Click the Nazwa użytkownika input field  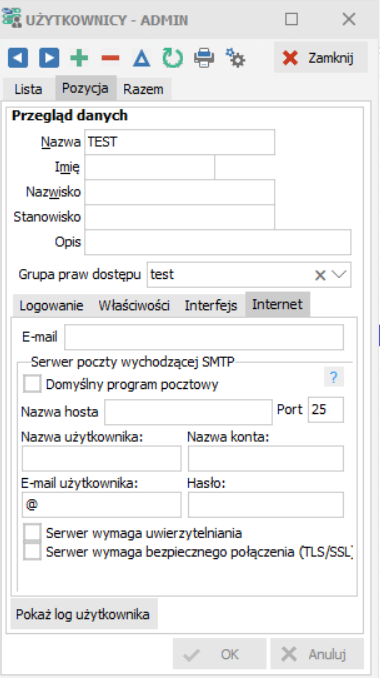point(102,459)
